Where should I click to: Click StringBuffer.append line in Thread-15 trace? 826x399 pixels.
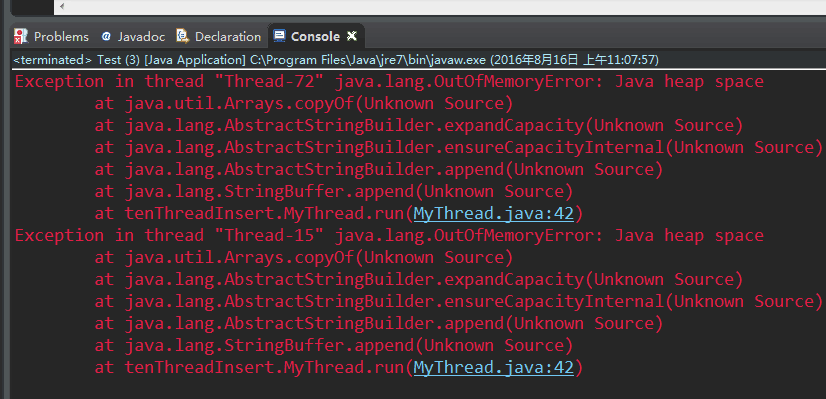pyautogui.click(x=334, y=345)
